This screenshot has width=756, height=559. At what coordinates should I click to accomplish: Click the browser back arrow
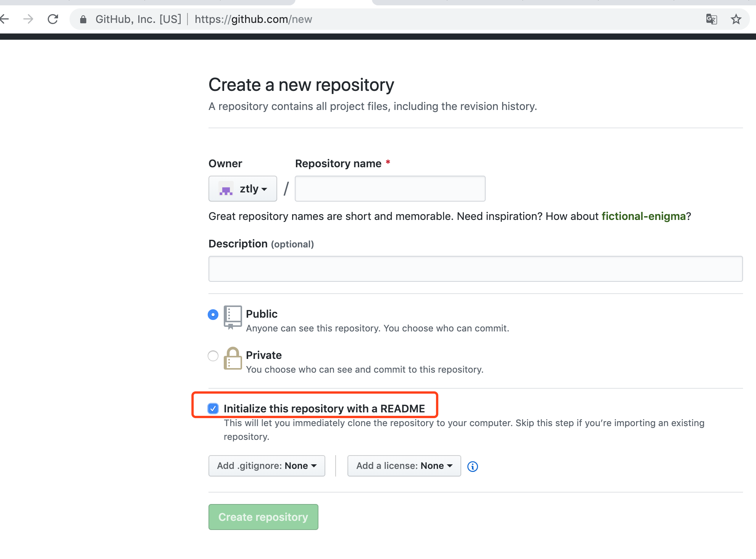(x=5, y=19)
